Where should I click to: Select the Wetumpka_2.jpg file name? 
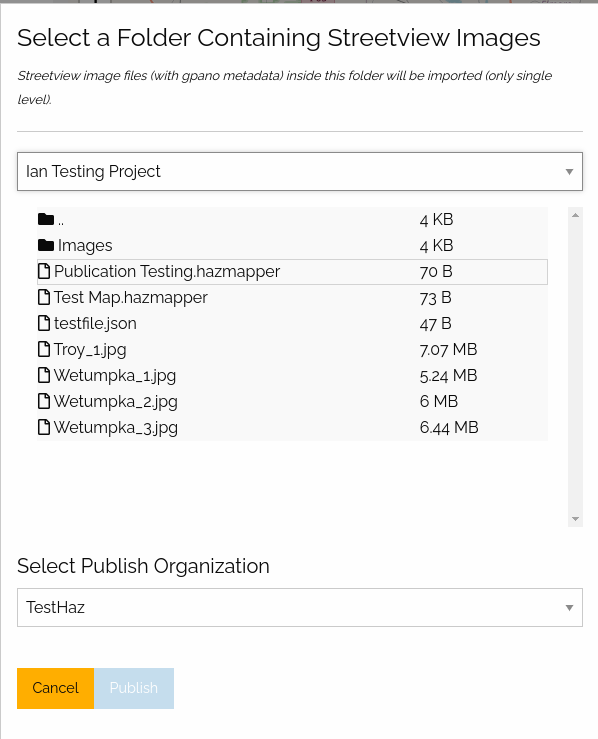click(x=115, y=402)
